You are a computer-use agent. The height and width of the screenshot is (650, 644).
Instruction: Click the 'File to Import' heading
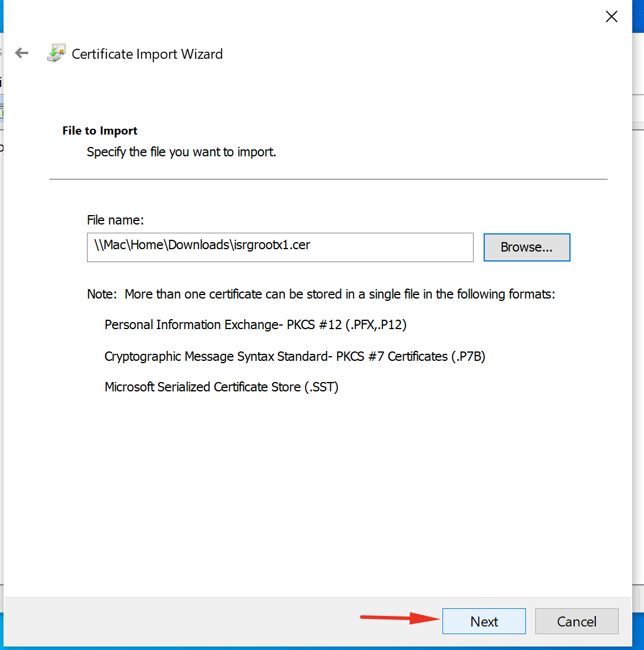tap(100, 130)
